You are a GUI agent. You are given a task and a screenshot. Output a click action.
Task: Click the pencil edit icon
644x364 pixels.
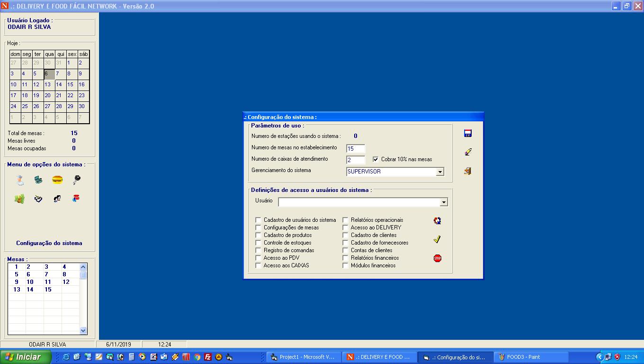click(x=468, y=152)
